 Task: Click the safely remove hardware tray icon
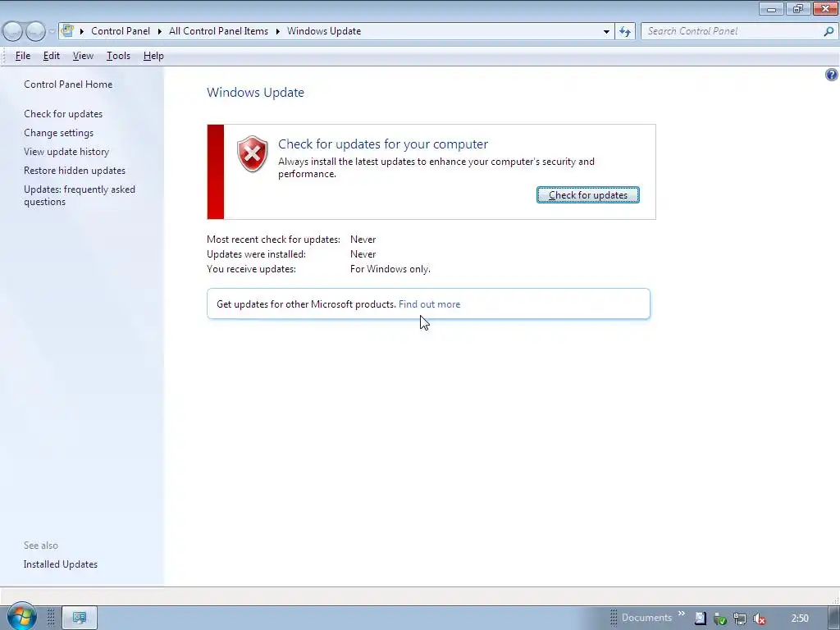click(x=719, y=619)
